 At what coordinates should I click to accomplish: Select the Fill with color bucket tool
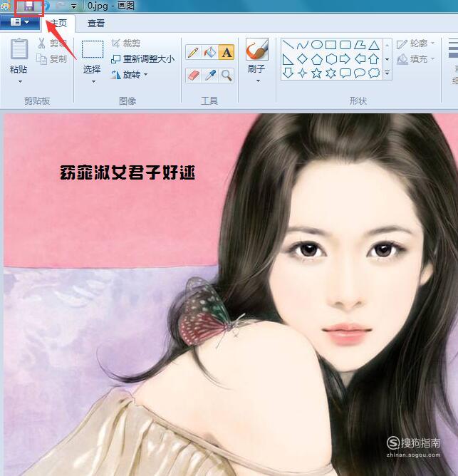point(209,52)
